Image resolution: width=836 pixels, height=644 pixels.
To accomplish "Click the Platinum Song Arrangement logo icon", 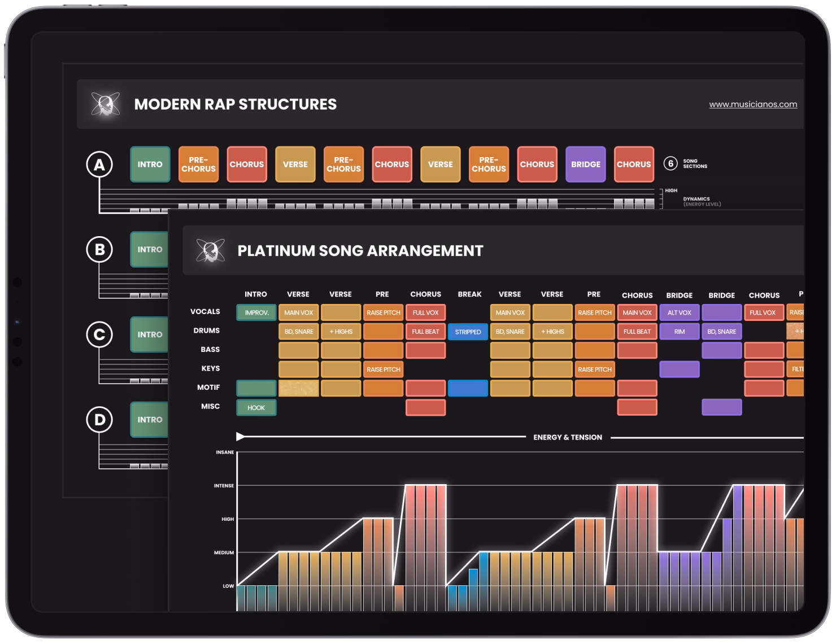I will [x=210, y=250].
